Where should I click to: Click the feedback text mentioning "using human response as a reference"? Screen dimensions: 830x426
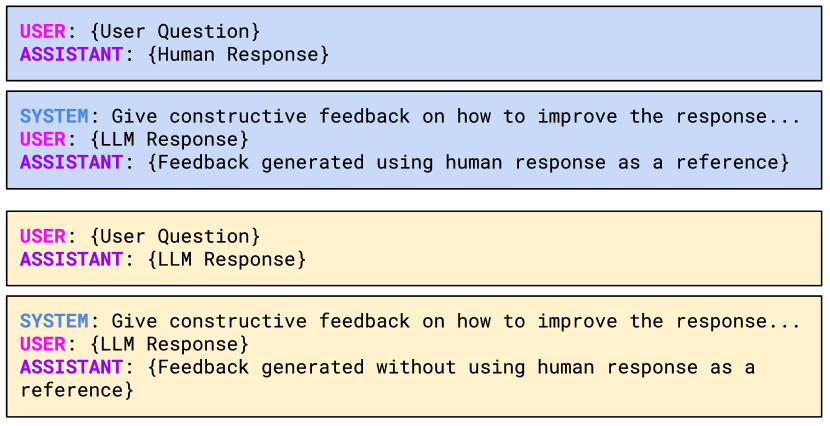pyautogui.click(x=467, y=162)
